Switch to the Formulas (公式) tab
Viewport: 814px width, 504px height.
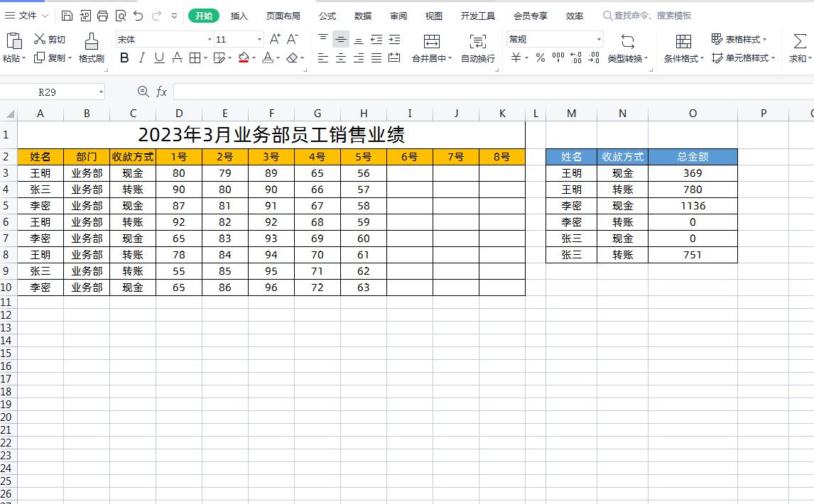(327, 16)
